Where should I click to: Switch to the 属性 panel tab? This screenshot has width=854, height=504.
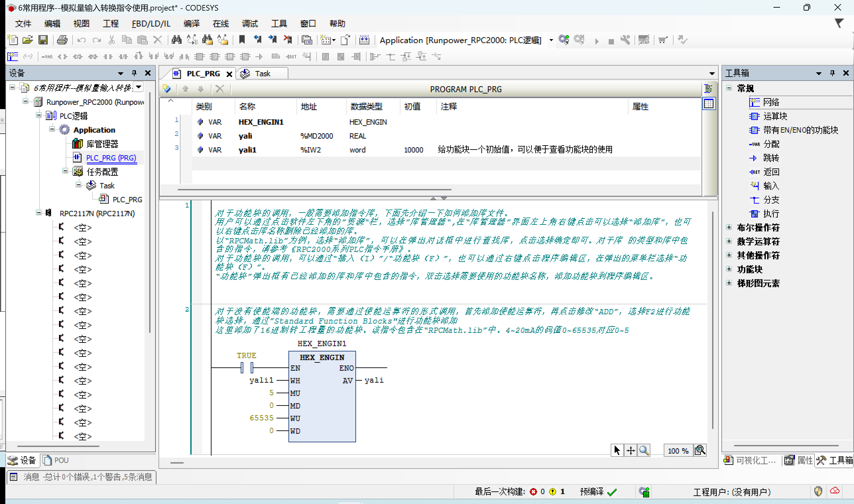point(799,460)
